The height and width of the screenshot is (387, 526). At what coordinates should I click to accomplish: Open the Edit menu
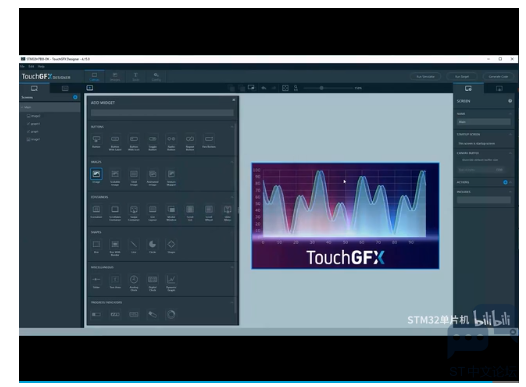31,66
